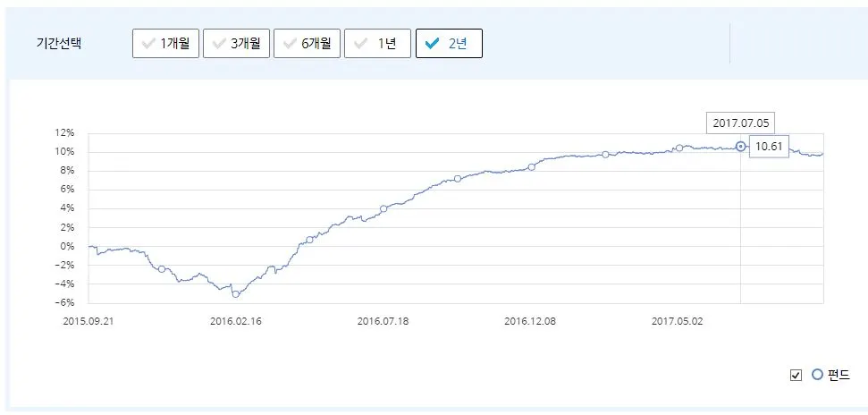Click the 2015.09.21 axis date

[x=89, y=321]
